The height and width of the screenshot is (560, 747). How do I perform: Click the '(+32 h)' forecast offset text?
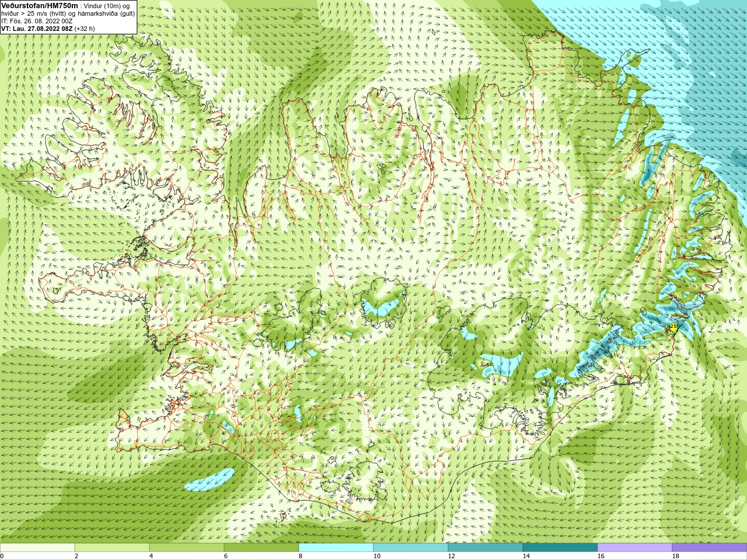85,29
